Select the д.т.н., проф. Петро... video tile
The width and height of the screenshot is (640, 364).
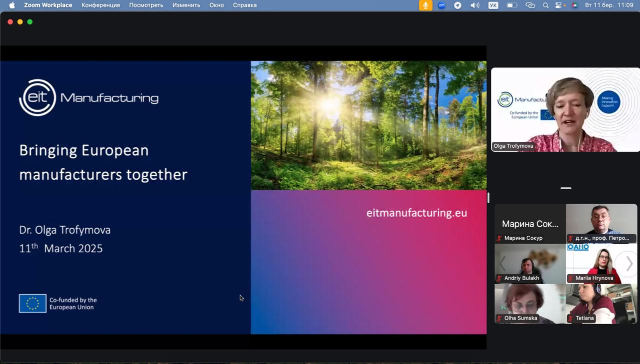601,223
